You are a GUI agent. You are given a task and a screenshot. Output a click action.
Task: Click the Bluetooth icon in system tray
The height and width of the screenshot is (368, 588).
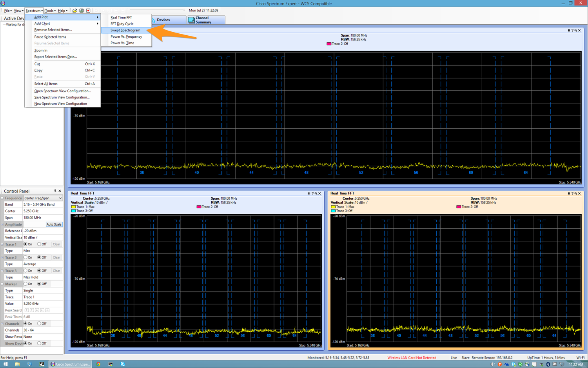tap(548, 364)
